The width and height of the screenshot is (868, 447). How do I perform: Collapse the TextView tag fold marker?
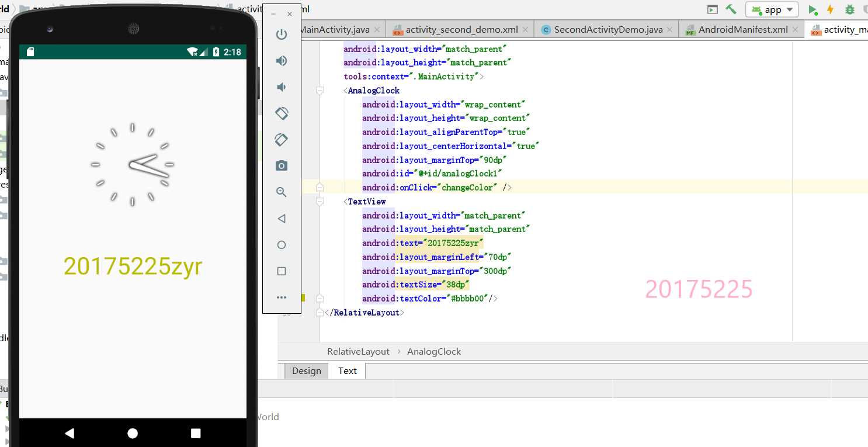[x=320, y=202]
